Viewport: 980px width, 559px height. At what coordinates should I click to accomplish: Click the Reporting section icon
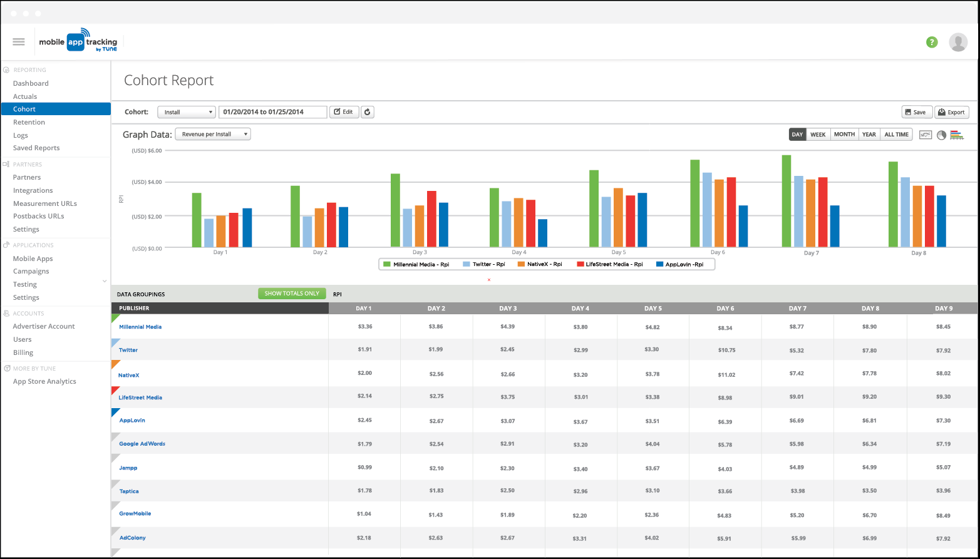pyautogui.click(x=6, y=70)
